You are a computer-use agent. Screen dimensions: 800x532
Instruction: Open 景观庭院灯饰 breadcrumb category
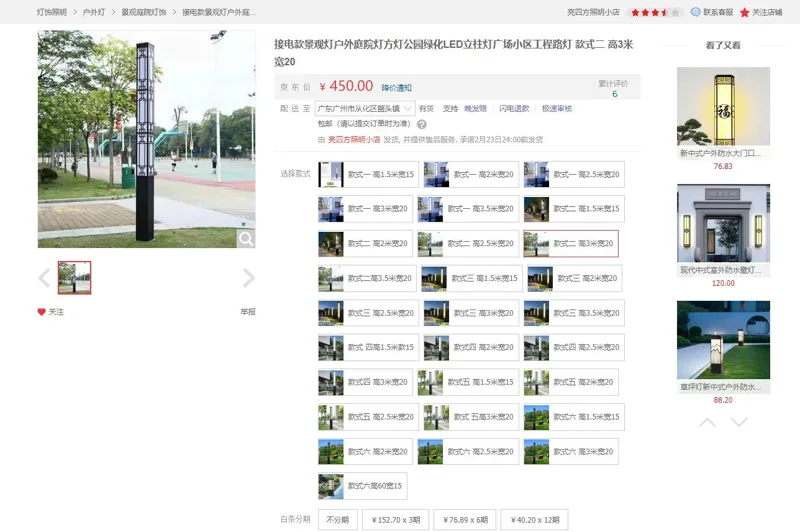click(x=144, y=12)
